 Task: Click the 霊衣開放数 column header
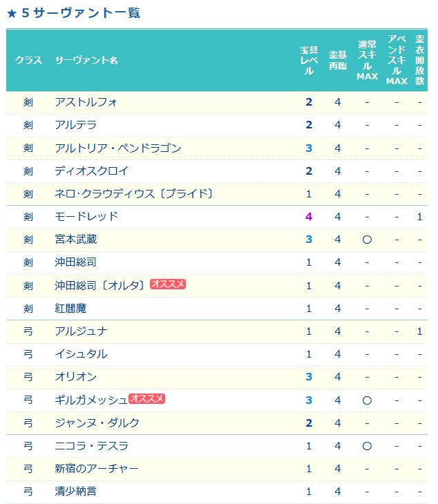tap(419, 60)
